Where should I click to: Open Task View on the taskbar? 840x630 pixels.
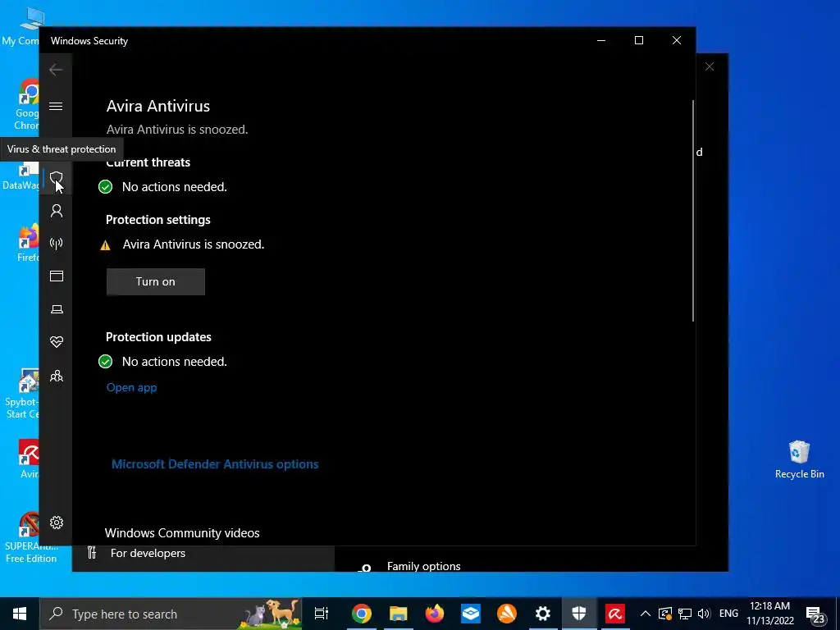321,614
